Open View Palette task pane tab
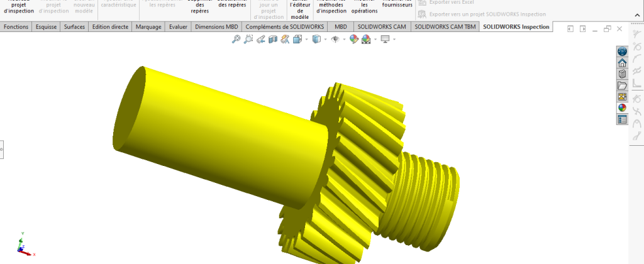Screen dimensions: 644x264 622,97
